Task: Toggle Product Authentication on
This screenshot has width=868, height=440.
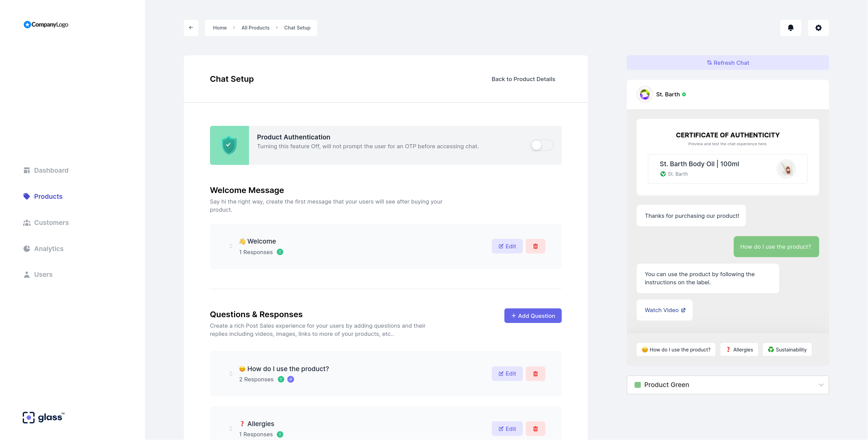Action: pyautogui.click(x=541, y=145)
